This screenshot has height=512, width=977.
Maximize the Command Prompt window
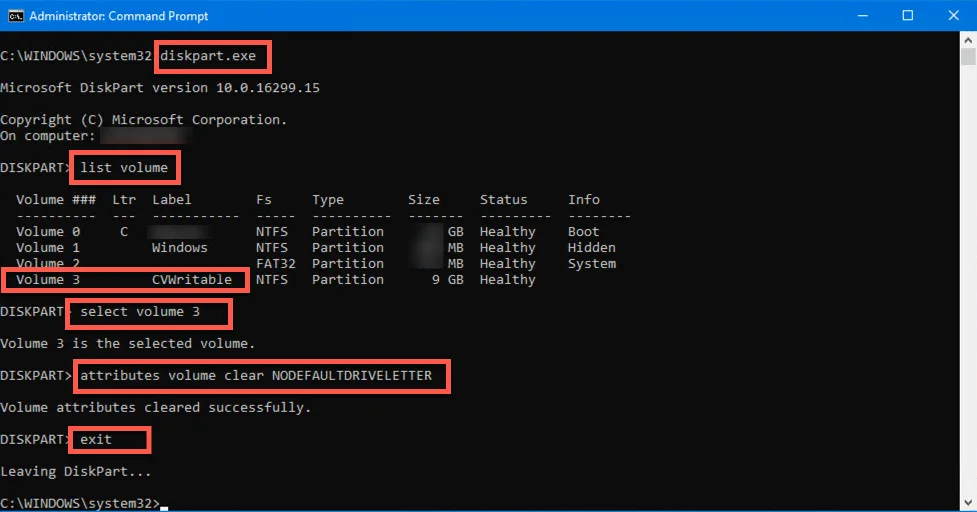(908, 16)
